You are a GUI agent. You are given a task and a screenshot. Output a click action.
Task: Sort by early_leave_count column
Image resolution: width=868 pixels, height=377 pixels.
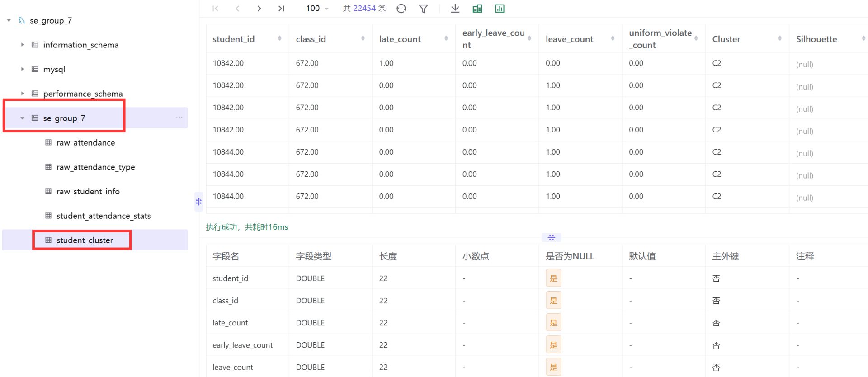pyautogui.click(x=529, y=38)
